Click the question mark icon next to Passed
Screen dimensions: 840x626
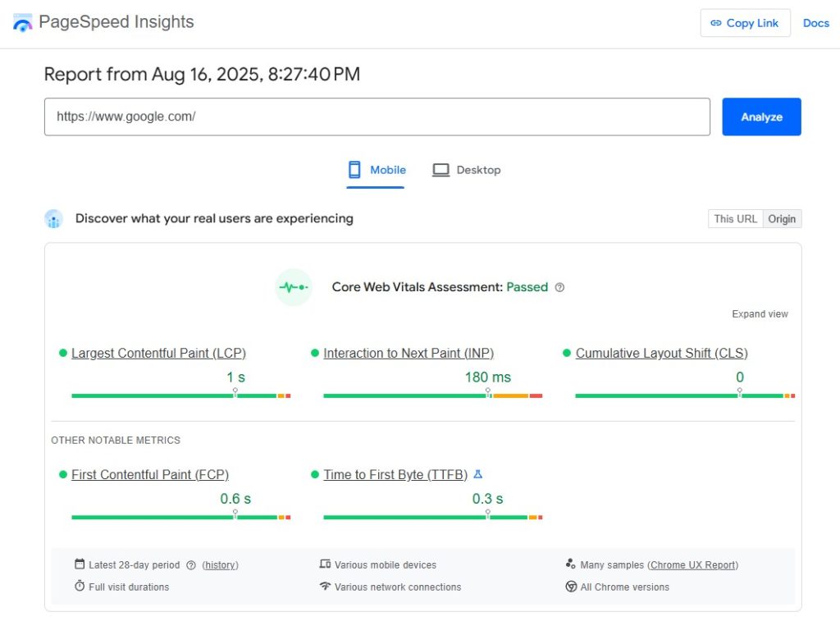559,287
